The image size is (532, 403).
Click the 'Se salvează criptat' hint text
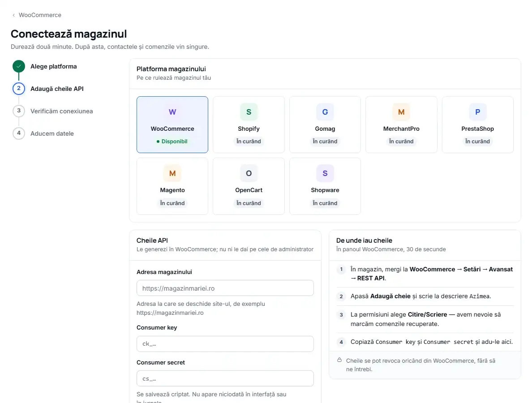tap(212, 398)
